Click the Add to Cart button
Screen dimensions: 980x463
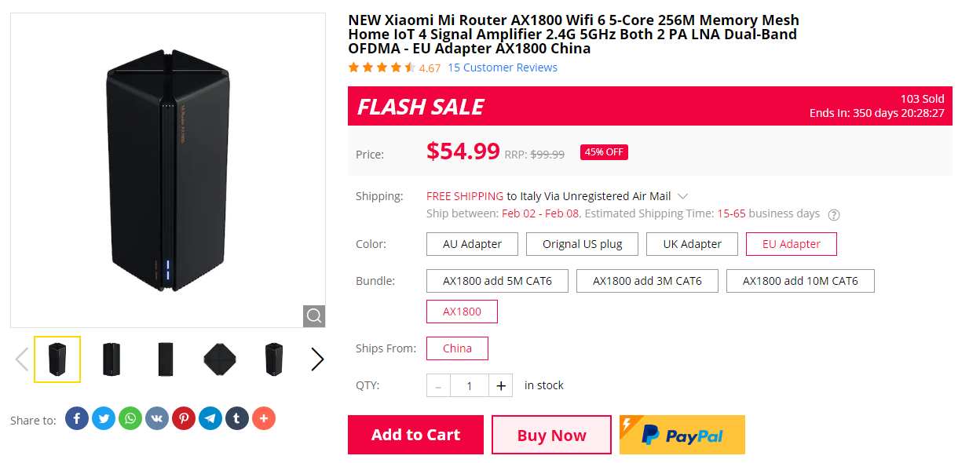point(415,435)
